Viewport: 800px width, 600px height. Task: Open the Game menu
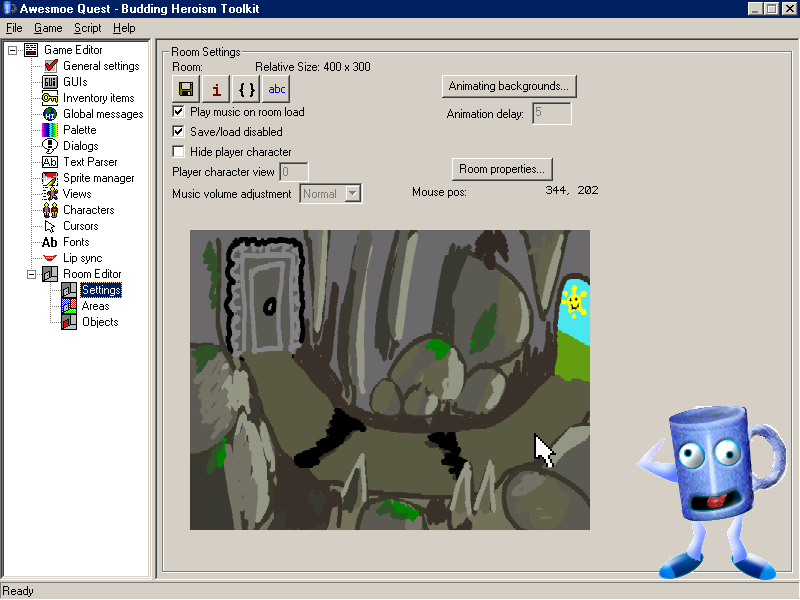click(47, 28)
